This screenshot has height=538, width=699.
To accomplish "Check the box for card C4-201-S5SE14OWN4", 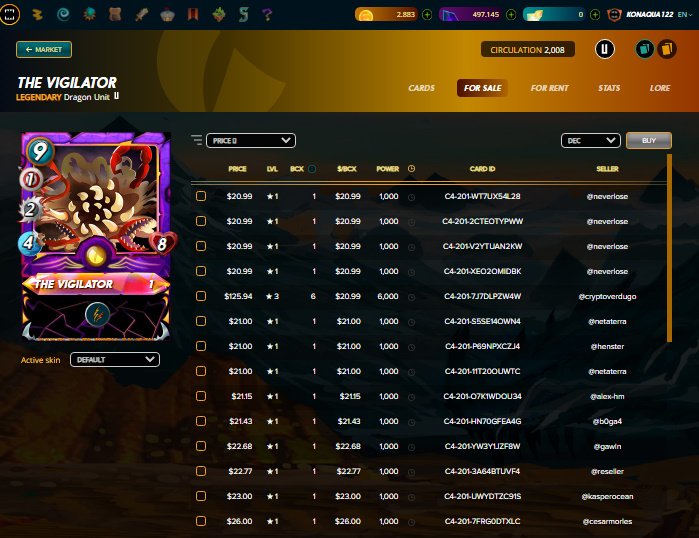I will tap(201, 321).
